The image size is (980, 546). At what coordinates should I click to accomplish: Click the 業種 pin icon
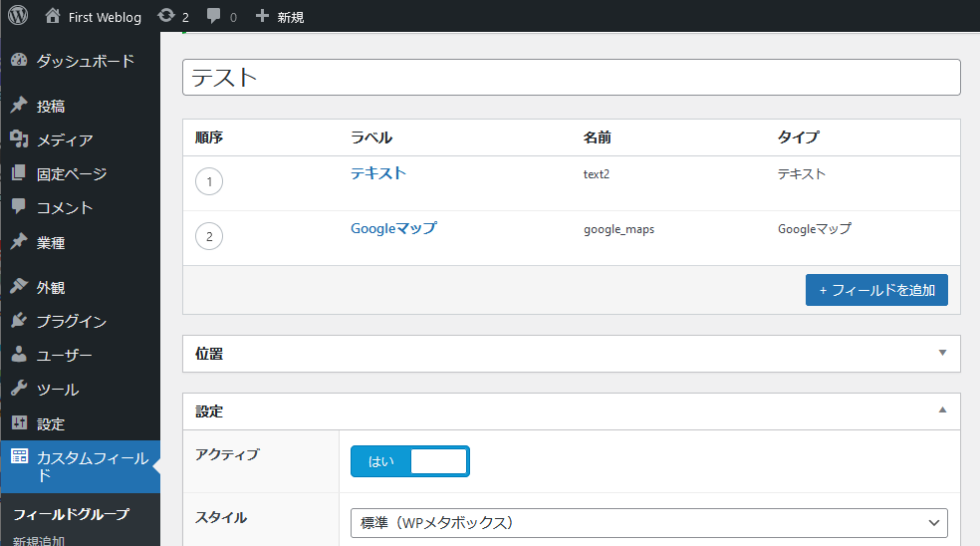(x=19, y=241)
